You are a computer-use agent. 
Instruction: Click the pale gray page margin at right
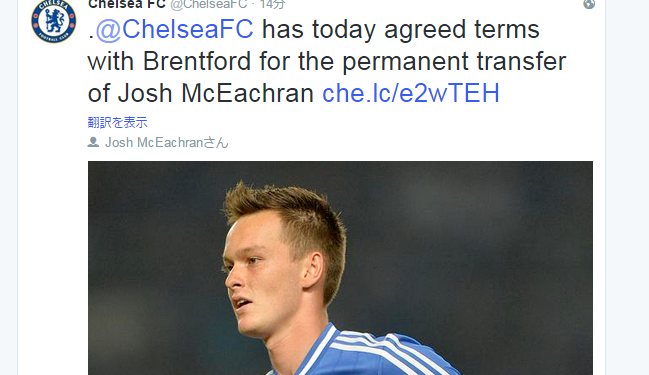point(627,188)
